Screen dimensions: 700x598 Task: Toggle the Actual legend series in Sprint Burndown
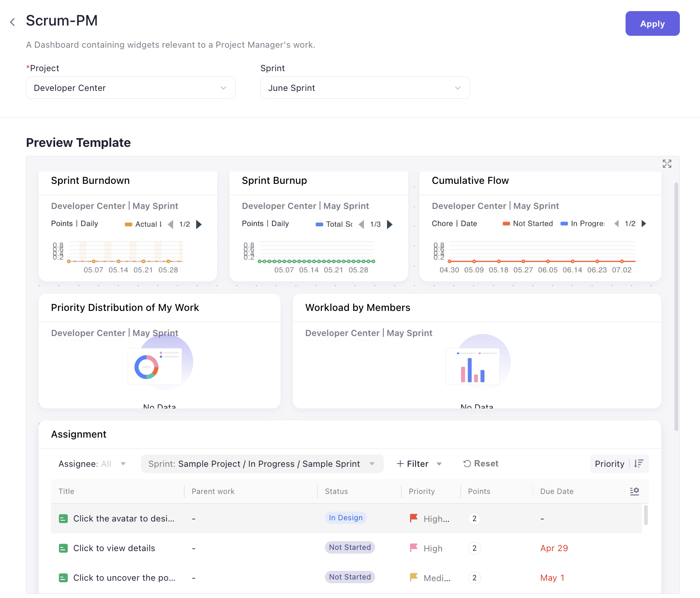coord(143,224)
